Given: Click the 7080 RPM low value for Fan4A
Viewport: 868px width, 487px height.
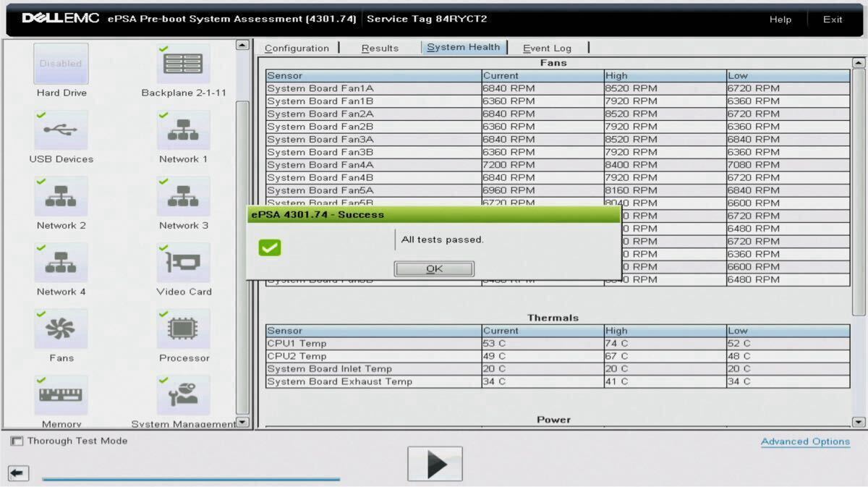Looking at the screenshot, I should (x=754, y=165).
